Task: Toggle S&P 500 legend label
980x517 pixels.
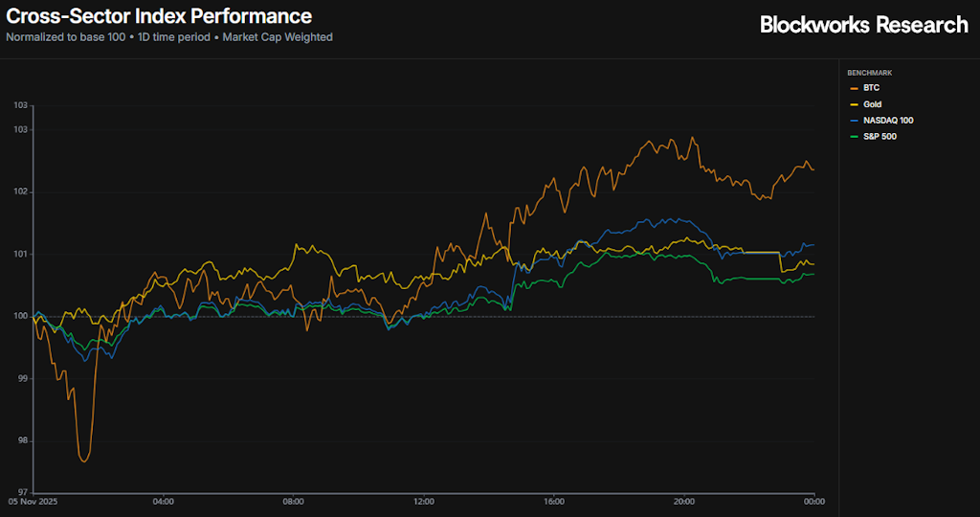Action: coord(880,137)
